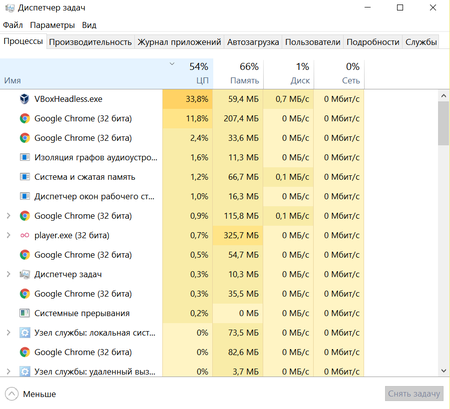
Task: Expand Узел службы: локальная система group
Action: pos(8,333)
